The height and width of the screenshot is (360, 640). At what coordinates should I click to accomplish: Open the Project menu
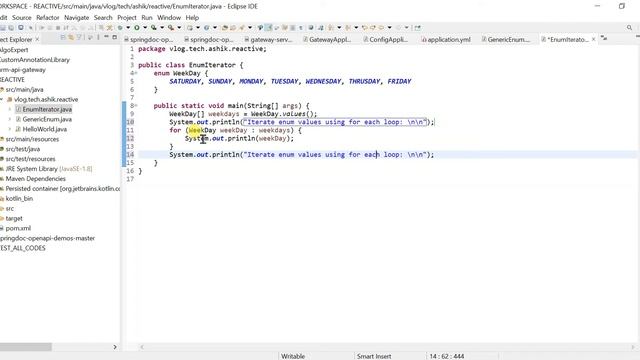point(127,18)
